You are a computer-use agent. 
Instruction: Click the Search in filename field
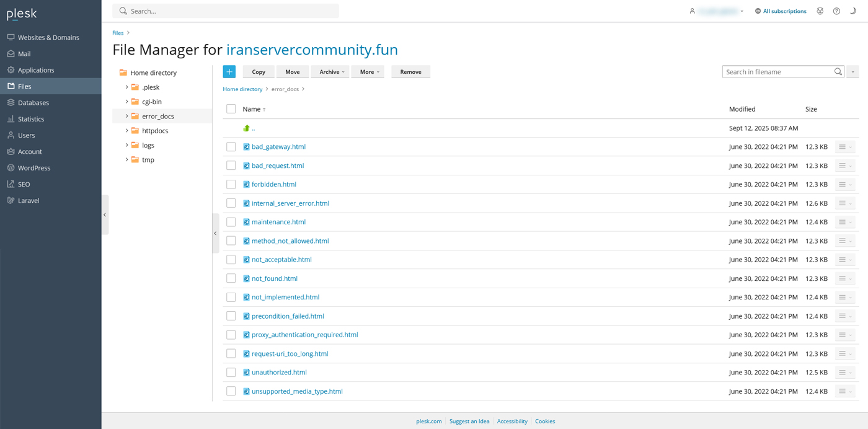click(777, 72)
